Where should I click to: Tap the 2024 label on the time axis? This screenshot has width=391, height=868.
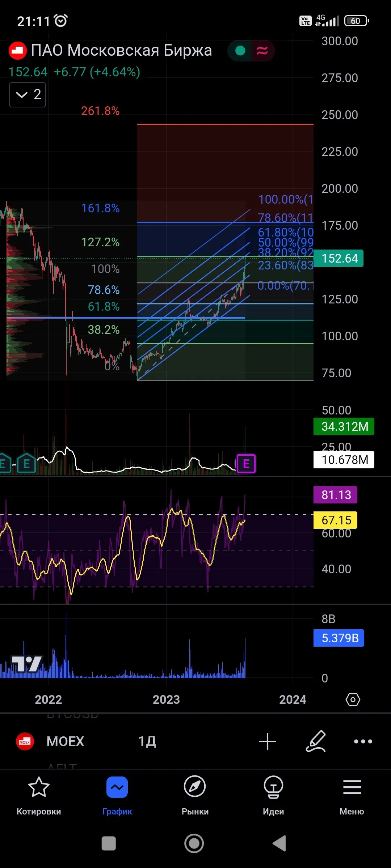click(293, 699)
